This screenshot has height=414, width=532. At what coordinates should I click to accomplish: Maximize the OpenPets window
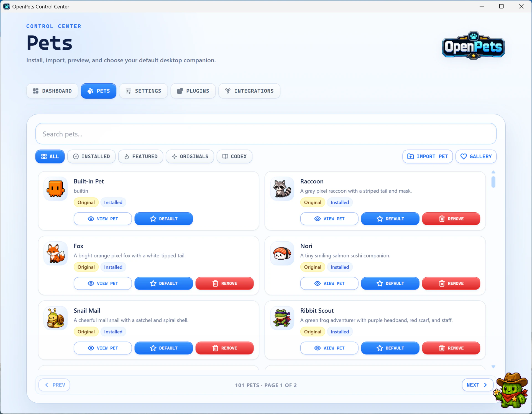click(x=501, y=6)
